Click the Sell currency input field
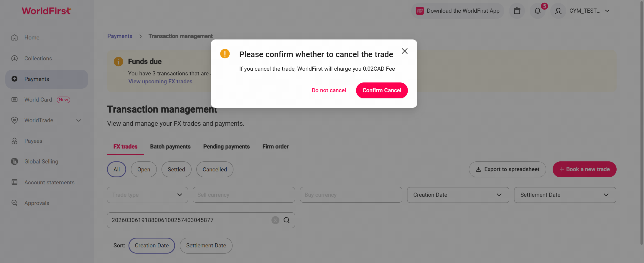644x263 pixels. (243, 195)
